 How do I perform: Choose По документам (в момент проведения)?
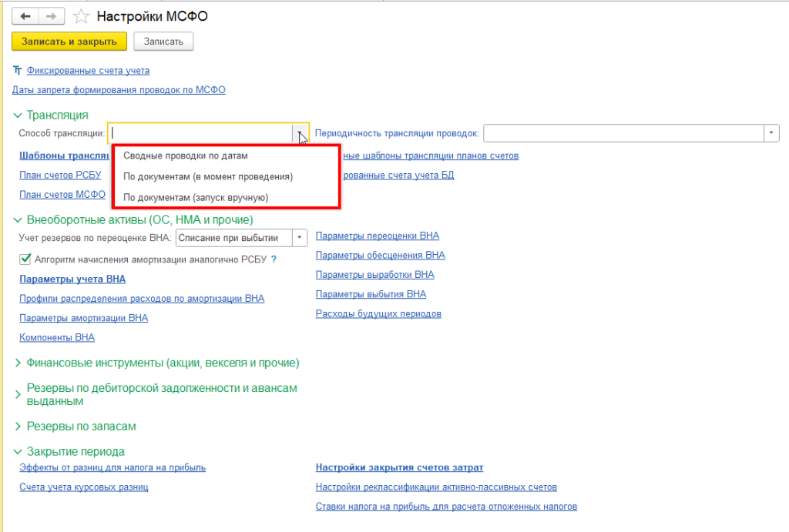pos(208,176)
